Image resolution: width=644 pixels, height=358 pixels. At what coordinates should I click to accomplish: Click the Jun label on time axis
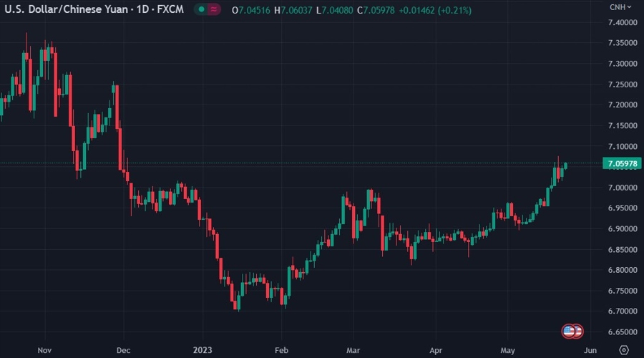(x=590, y=350)
